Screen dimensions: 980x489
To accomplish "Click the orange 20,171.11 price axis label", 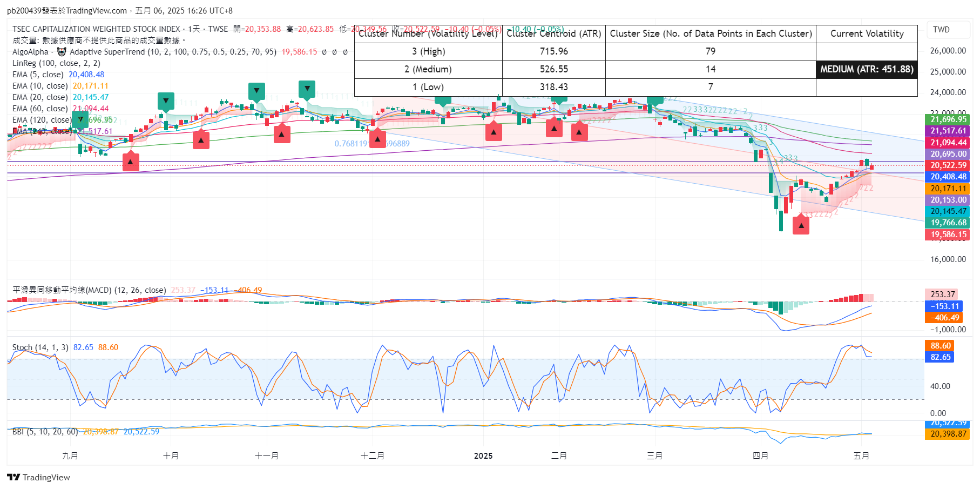I will coord(948,189).
